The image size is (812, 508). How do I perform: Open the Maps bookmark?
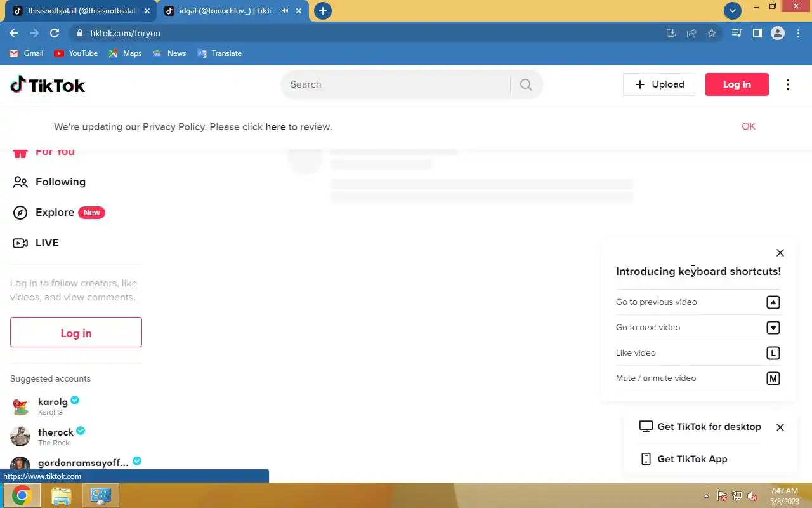coord(125,53)
